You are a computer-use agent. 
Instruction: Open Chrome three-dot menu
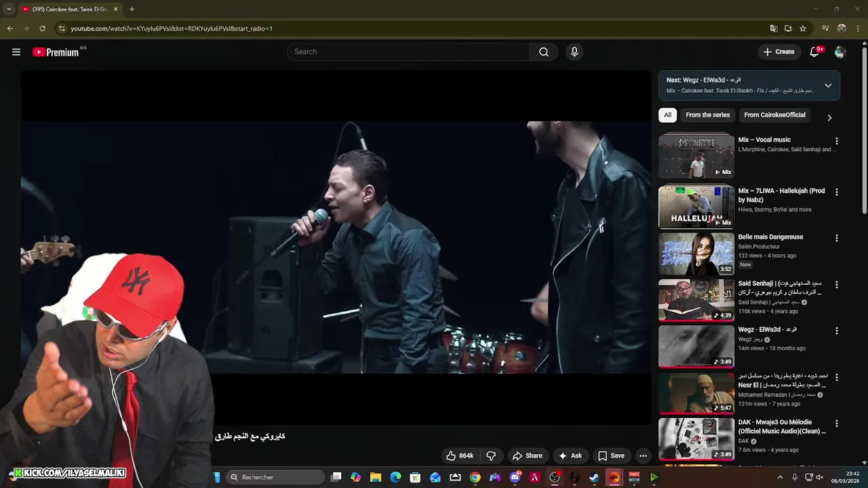[859, 28]
